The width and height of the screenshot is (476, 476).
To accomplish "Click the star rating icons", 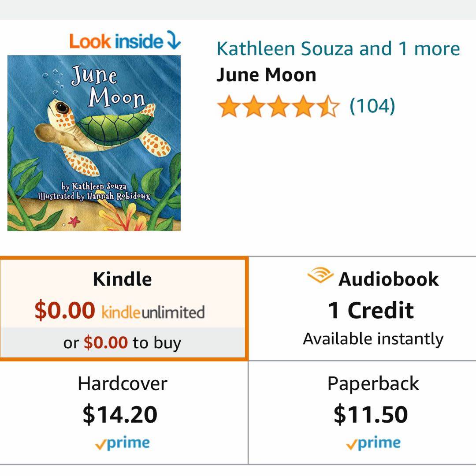I will click(278, 107).
